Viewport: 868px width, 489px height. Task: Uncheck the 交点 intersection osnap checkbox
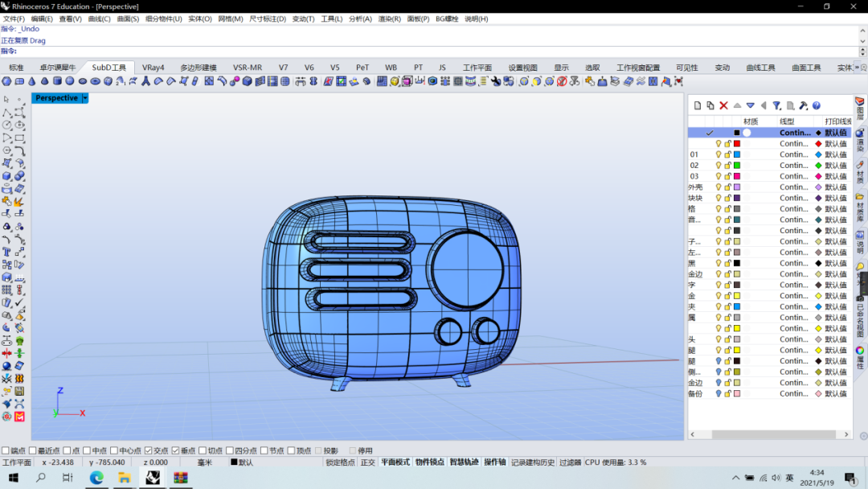pyautogui.click(x=149, y=451)
